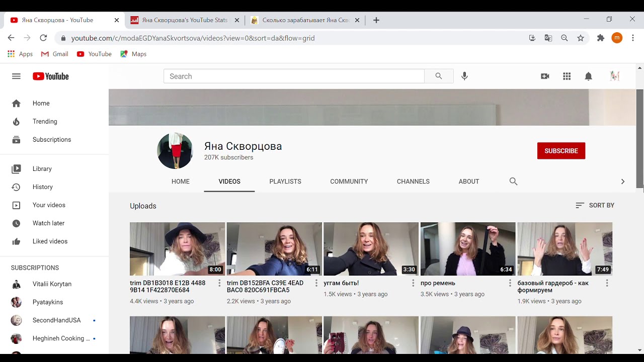The width and height of the screenshot is (644, 362).
Task: Switch to ABOUT tab
Action: [x=469, y=182]
